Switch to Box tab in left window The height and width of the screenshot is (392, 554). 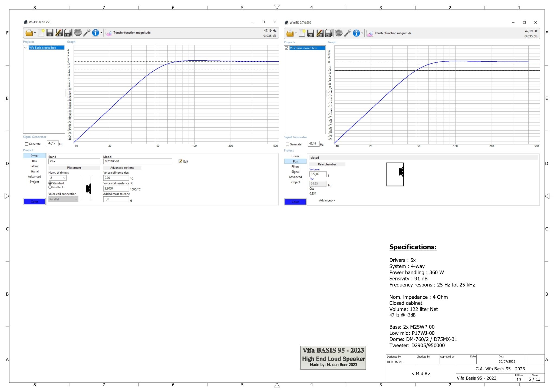coord(34,161)
